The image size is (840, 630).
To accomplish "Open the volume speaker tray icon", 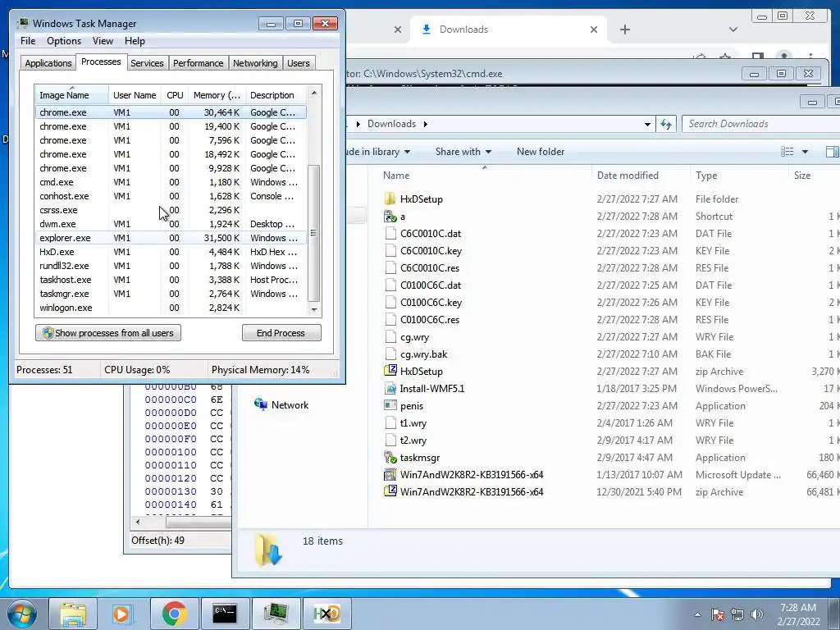I will pyautogui.click(x=757, y=614).
